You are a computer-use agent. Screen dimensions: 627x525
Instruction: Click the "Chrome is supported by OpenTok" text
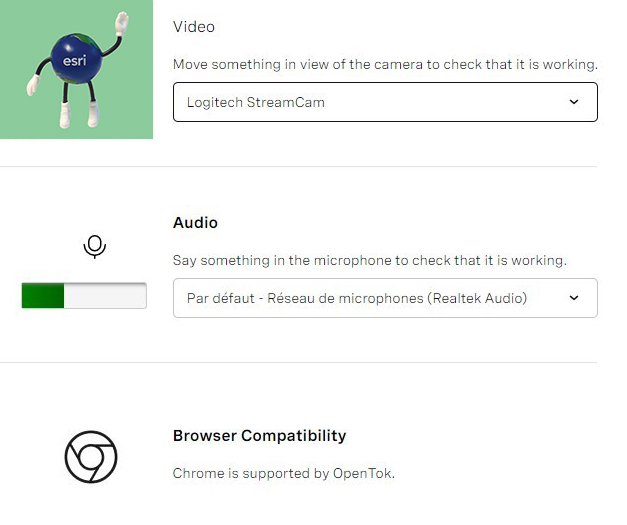pos(283,473)
